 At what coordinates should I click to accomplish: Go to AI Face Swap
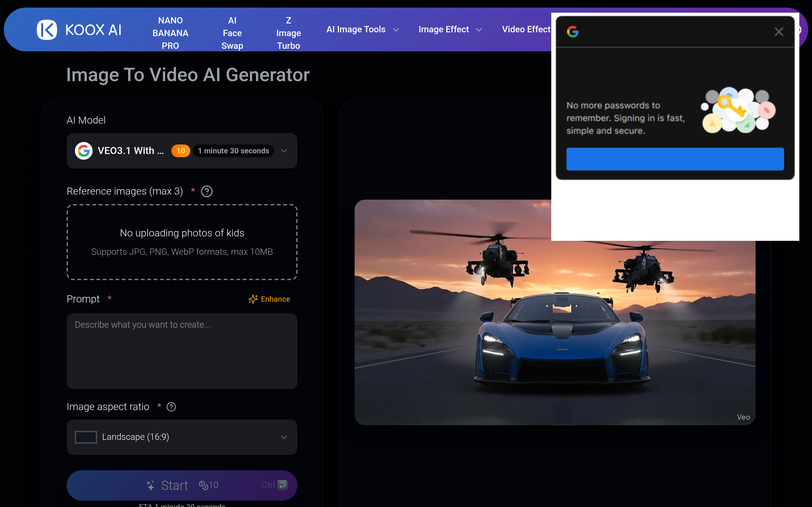click(x=232, y=33)
